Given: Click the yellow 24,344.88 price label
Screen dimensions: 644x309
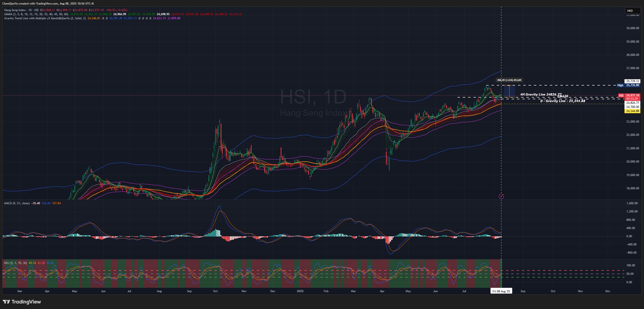Looking at the screenshot, I should [632, 111].
